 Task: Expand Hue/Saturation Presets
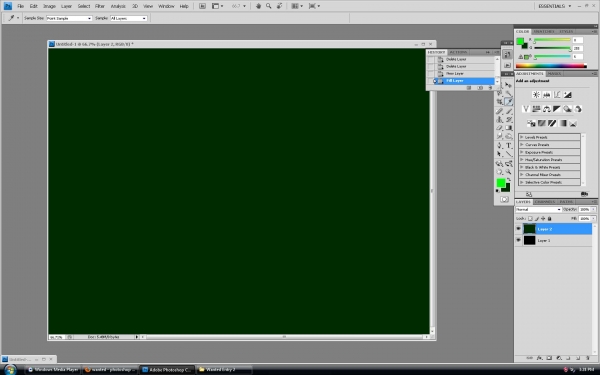point(522,160)
